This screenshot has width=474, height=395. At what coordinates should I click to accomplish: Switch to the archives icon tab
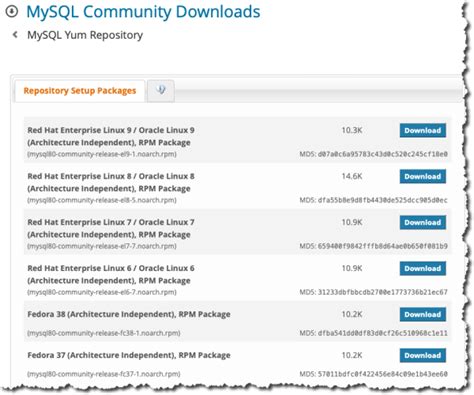161,90
